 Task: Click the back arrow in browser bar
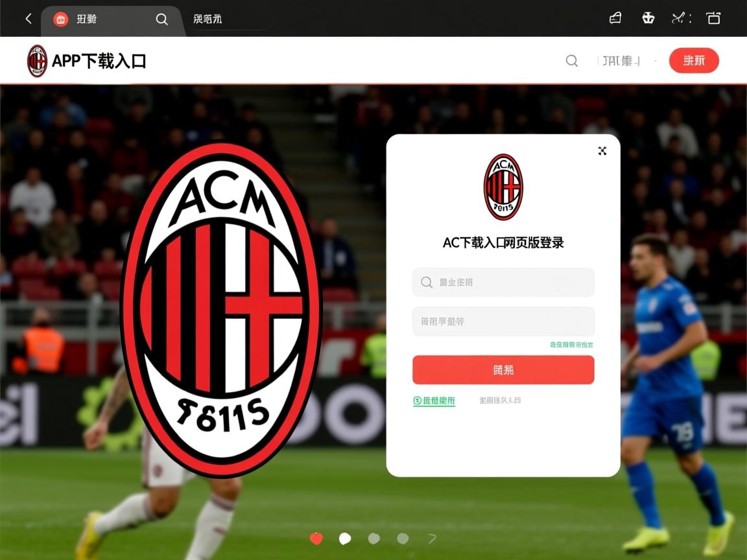[x=29, y=19]
